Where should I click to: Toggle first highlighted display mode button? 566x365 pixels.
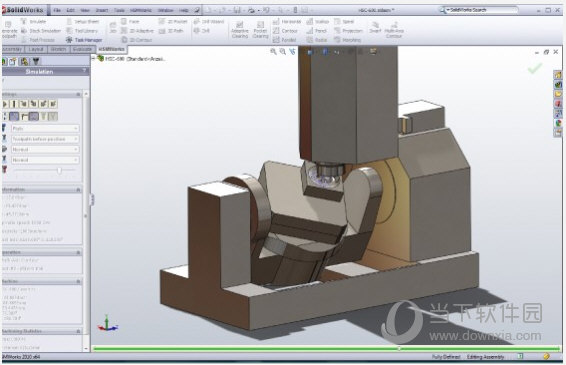coord(14,116)
